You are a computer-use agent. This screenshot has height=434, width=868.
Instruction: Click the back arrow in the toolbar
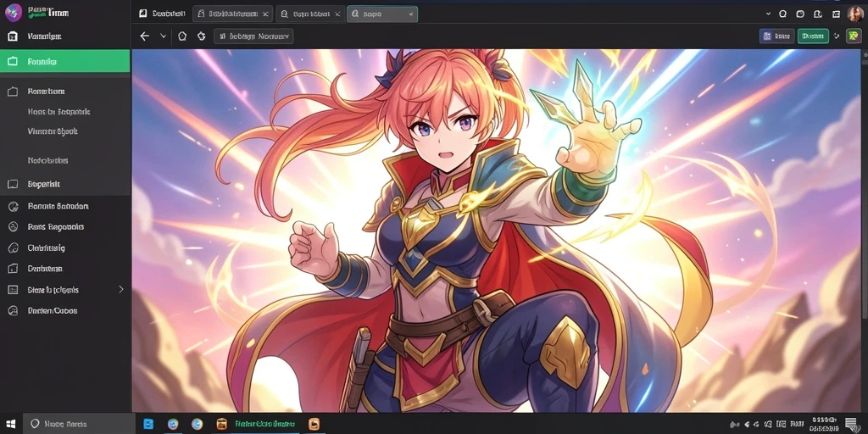coord(144,36)
